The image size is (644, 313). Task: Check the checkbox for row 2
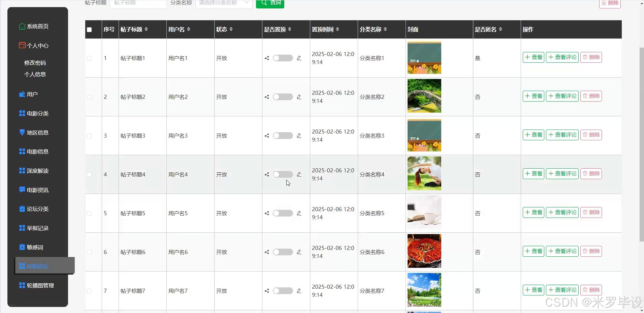click(89, 97)
